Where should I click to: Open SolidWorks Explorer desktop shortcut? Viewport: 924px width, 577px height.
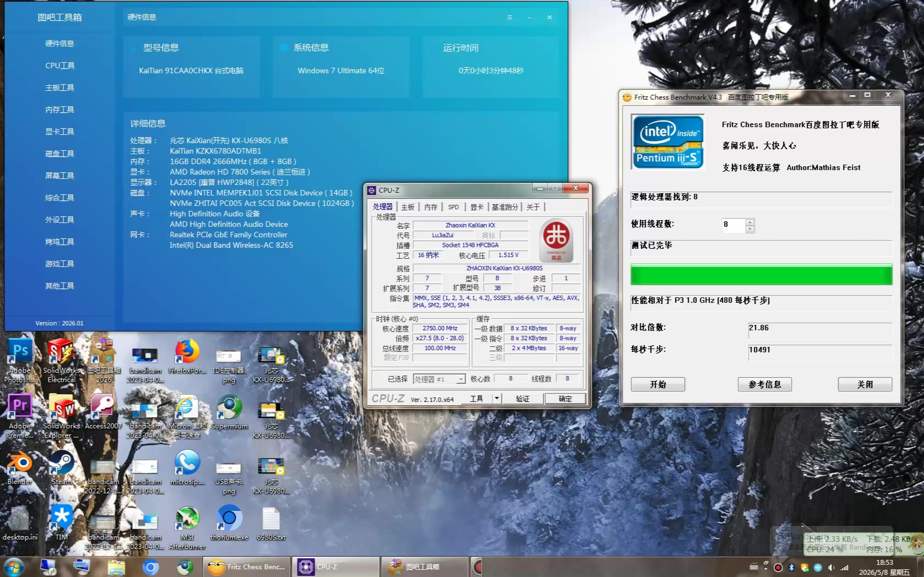(x=61, y=416)
